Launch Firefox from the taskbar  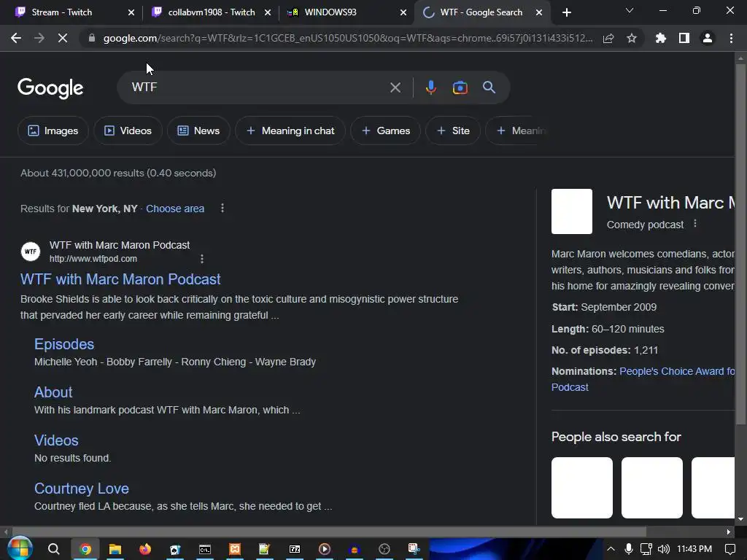coord(145,549)
